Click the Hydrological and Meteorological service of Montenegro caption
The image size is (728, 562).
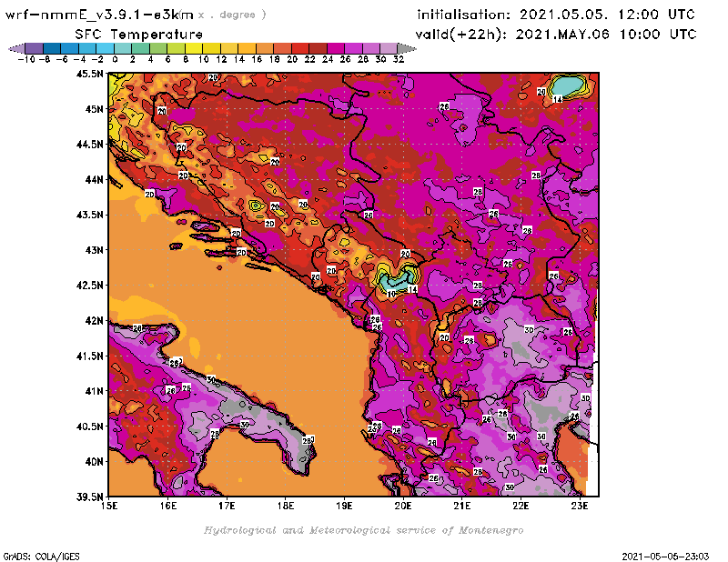[x=363, y=530]
